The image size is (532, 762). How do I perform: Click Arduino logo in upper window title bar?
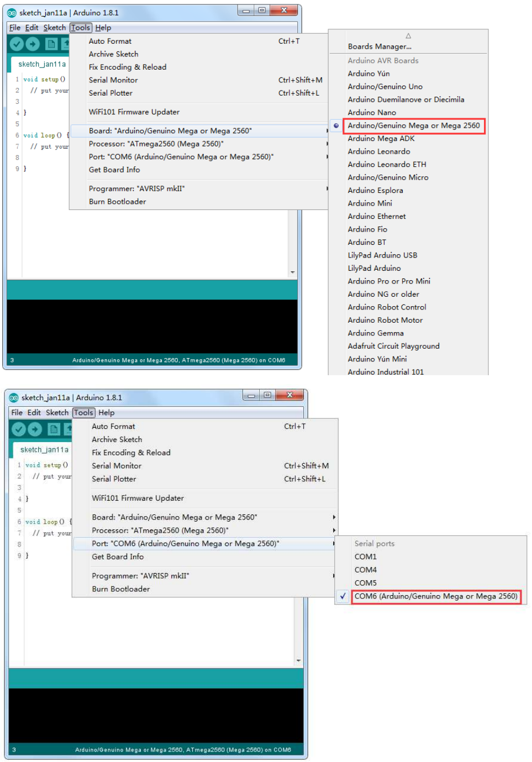click(x=12, y=13)
